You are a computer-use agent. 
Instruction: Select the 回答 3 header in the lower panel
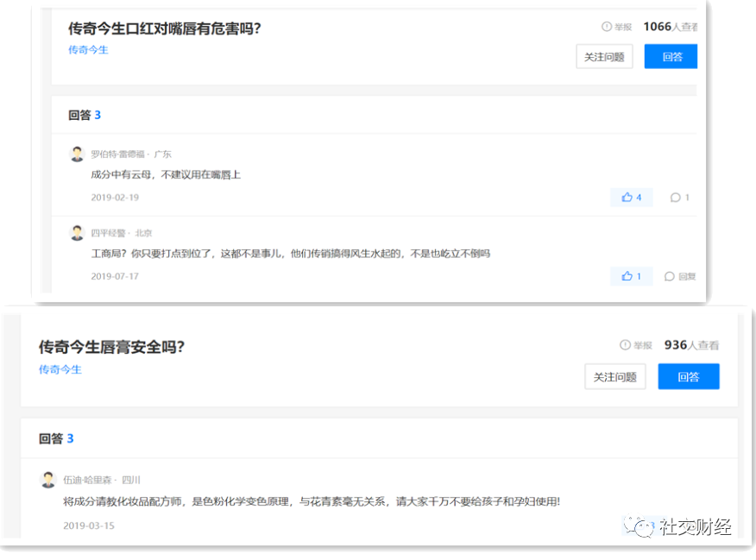[x=56, y=438]
